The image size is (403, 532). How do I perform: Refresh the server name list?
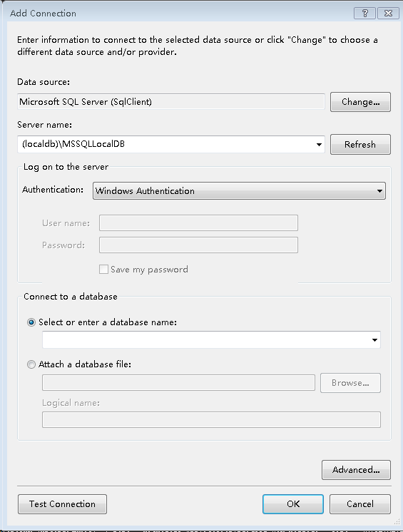(360, 145)
